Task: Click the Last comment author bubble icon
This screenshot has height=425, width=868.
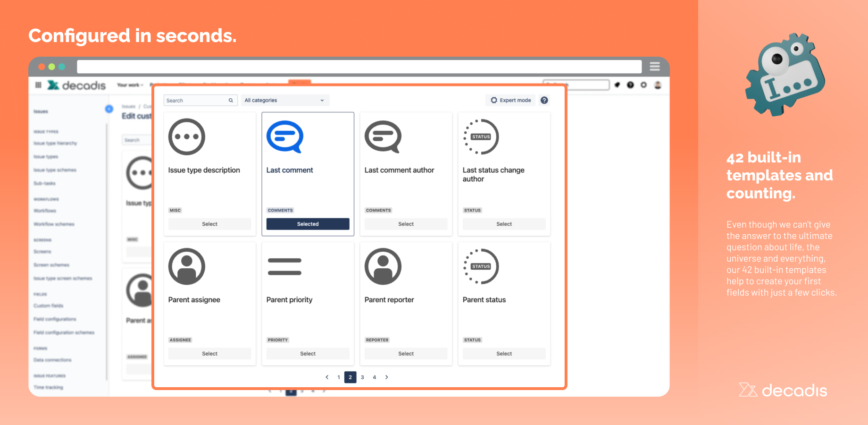Action: (383, 137)
